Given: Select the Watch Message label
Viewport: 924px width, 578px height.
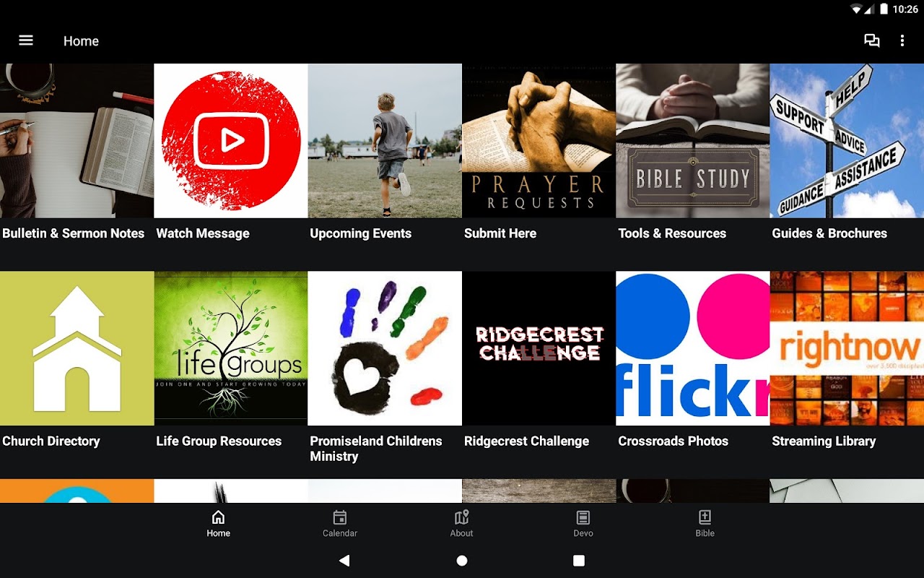Looking at the screenshot, I should 203,233.
